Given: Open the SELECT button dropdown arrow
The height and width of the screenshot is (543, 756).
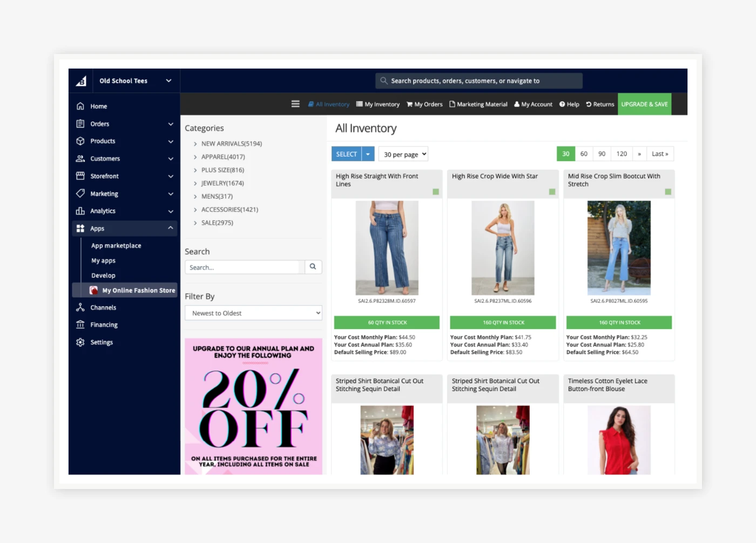Looking at the screenshot, I should tap(368, 154).
